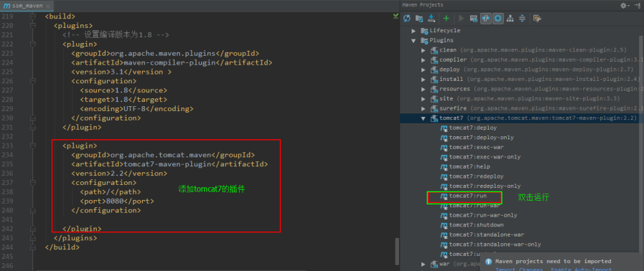Fold the configuration block at line 237

click(33, 183)
